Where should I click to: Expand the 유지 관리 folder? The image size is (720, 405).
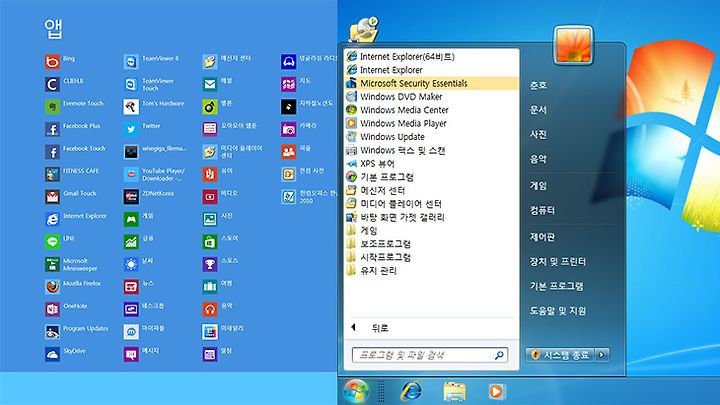[371, 270]
